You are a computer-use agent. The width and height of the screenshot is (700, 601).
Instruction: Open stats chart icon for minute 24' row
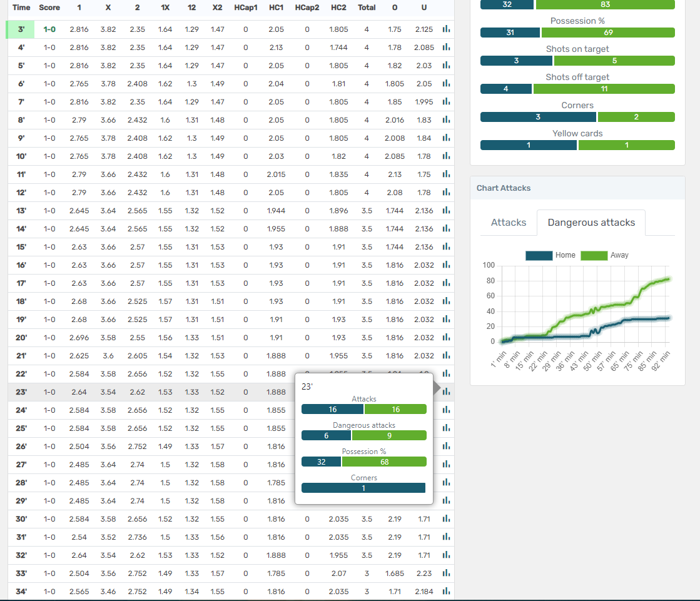[x=446, y=410]
